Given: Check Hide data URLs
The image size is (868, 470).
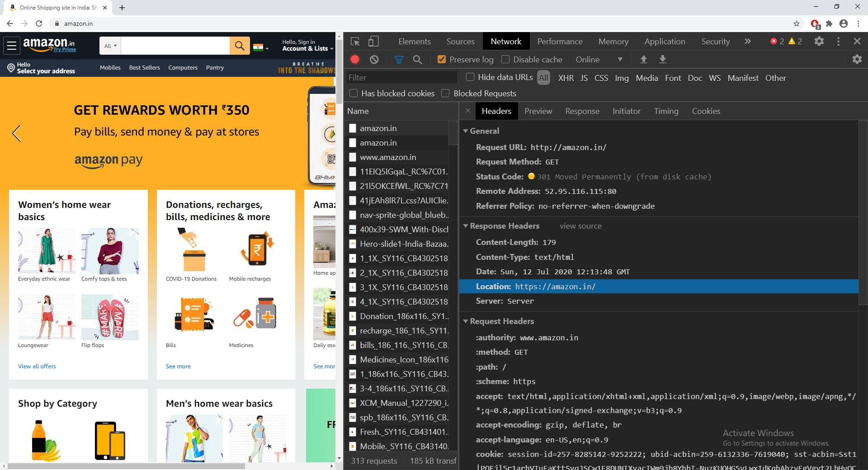Looking at the screenshot, I should pos(470,77).
